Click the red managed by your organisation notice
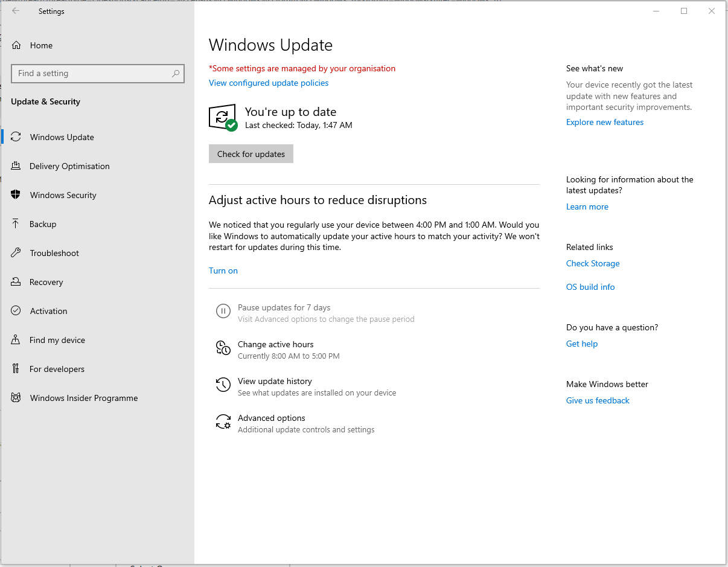 pos(302,69)
